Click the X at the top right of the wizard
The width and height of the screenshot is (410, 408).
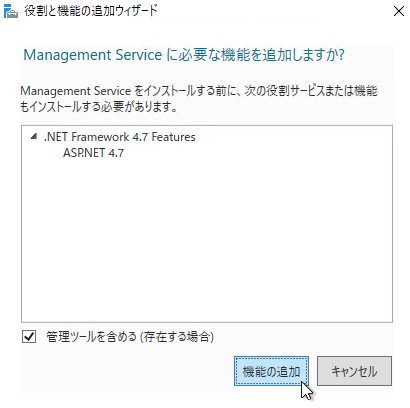tap(399, 11)
